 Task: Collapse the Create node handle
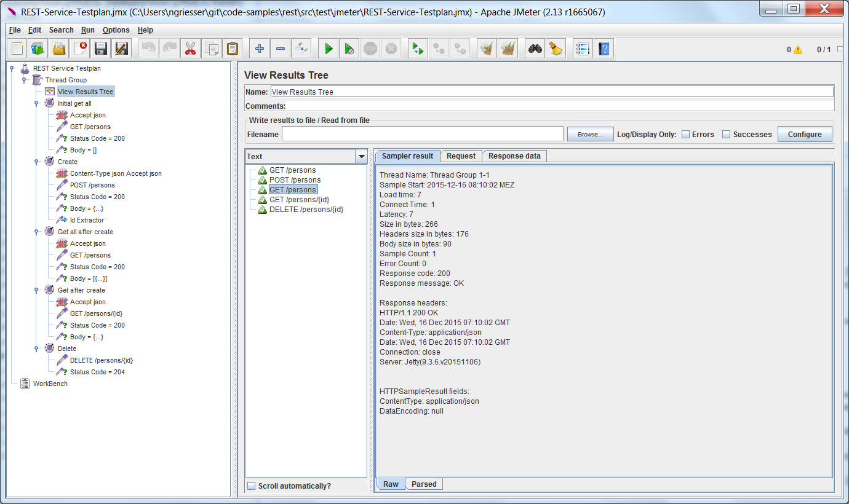click(36, 162)
